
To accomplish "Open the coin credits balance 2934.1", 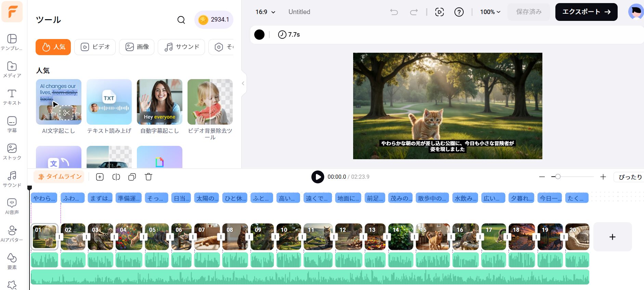I will pyautogui.click(x=214, y=20).
